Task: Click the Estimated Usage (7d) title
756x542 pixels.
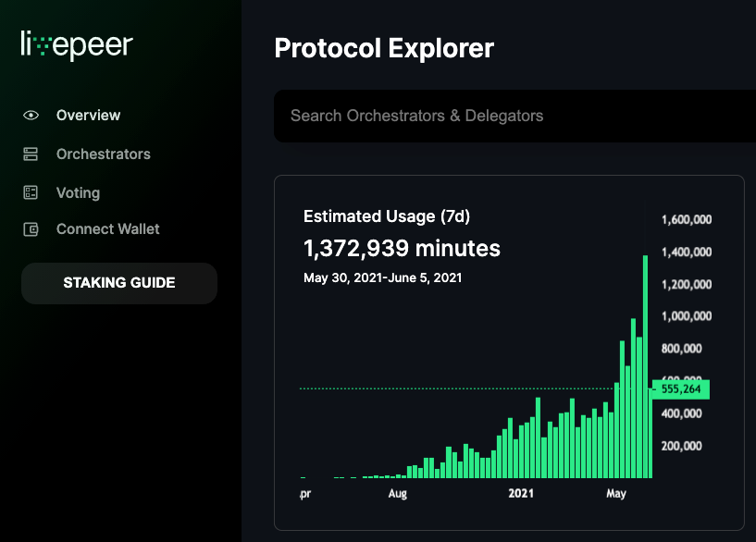Action: click(387, 216)
